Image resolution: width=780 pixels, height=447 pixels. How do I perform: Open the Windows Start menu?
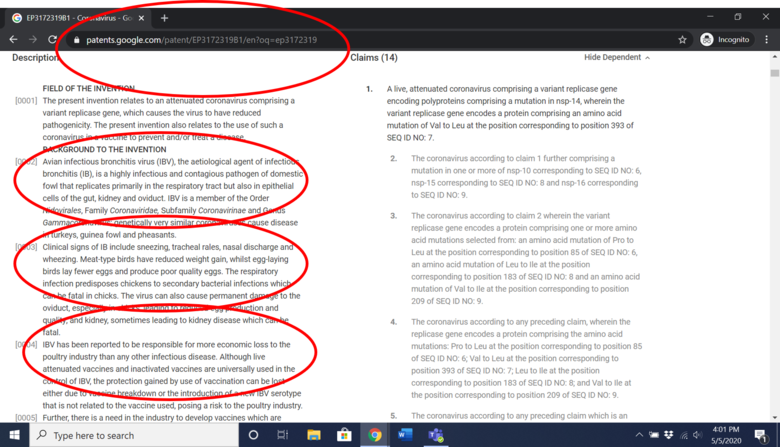tap(14, 435)
